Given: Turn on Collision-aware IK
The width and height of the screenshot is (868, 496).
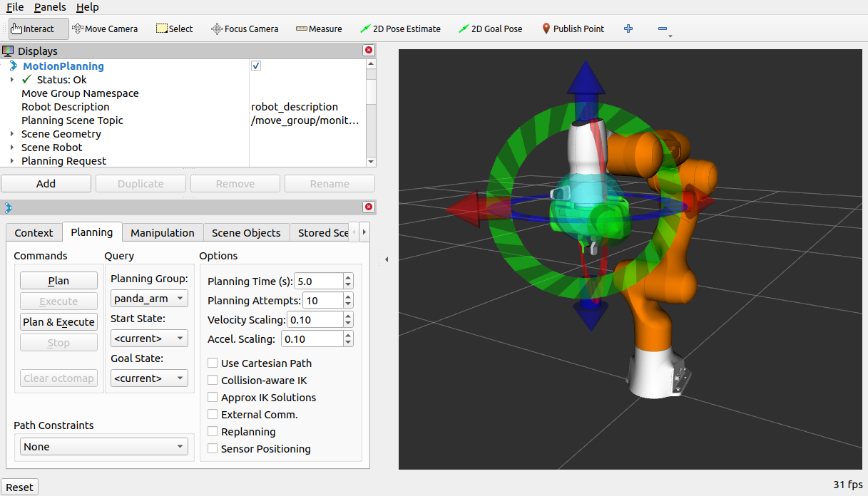Looking at the screenshot, I should click(212, 380).
